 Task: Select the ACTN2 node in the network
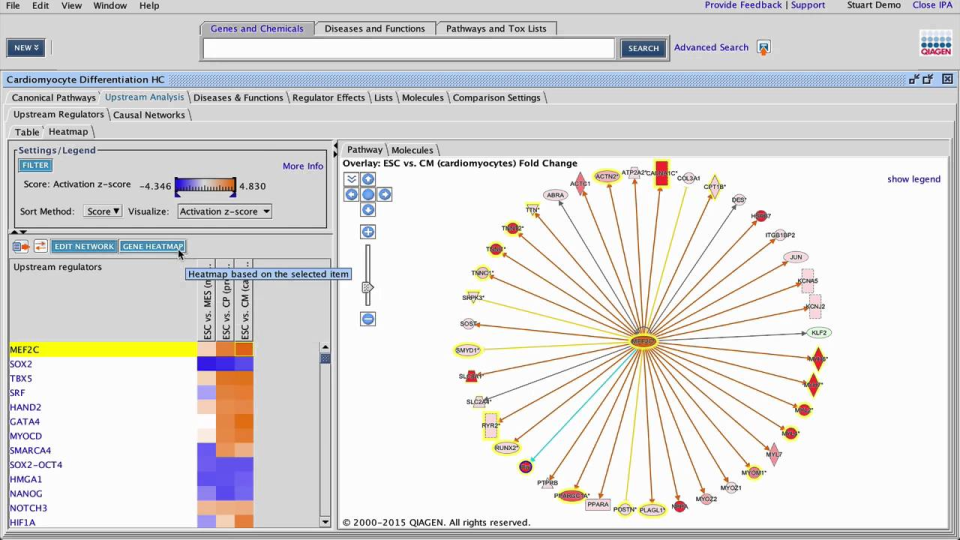607,176
